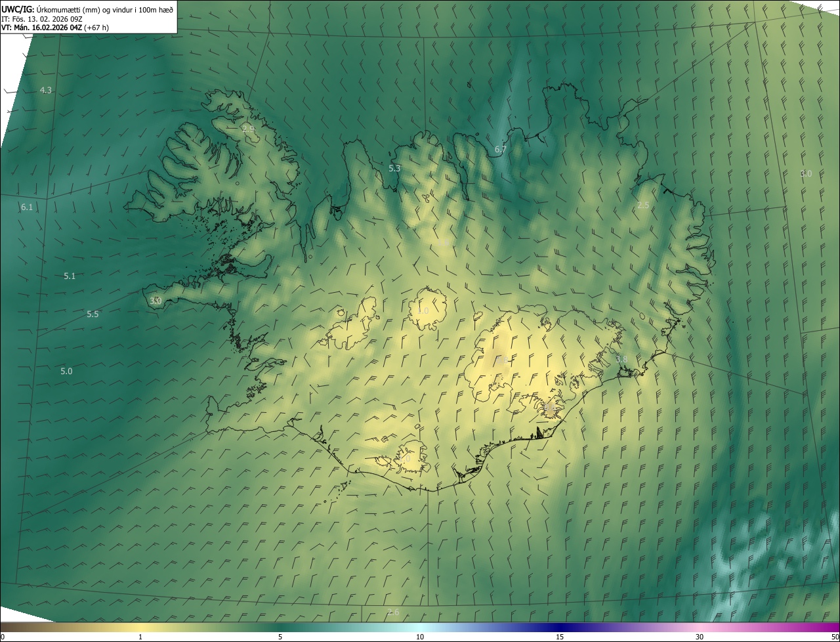Click the 0 tick label on the color scale
Viewport: 840px width, 642px height.
tap(3, 637)
